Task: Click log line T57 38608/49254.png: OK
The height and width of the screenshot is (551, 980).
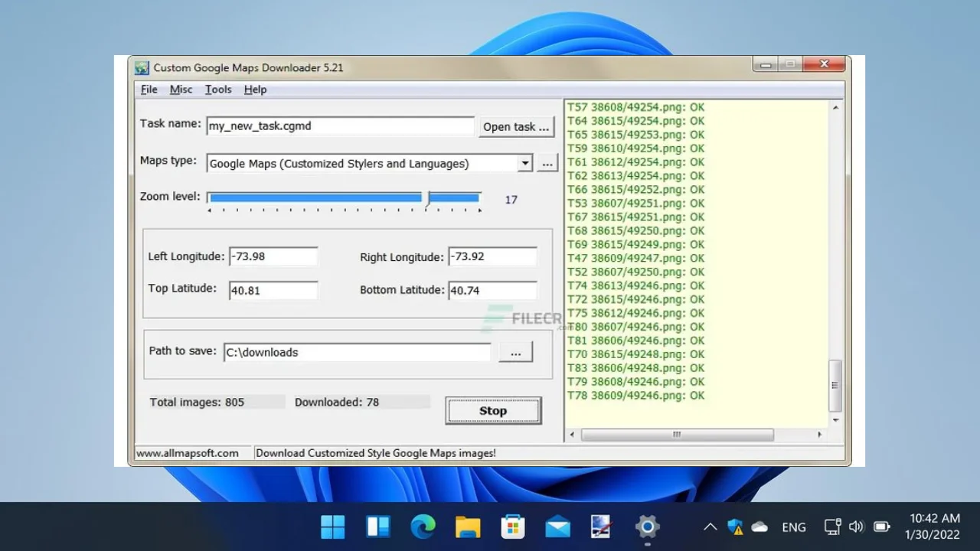Action: 635,107
